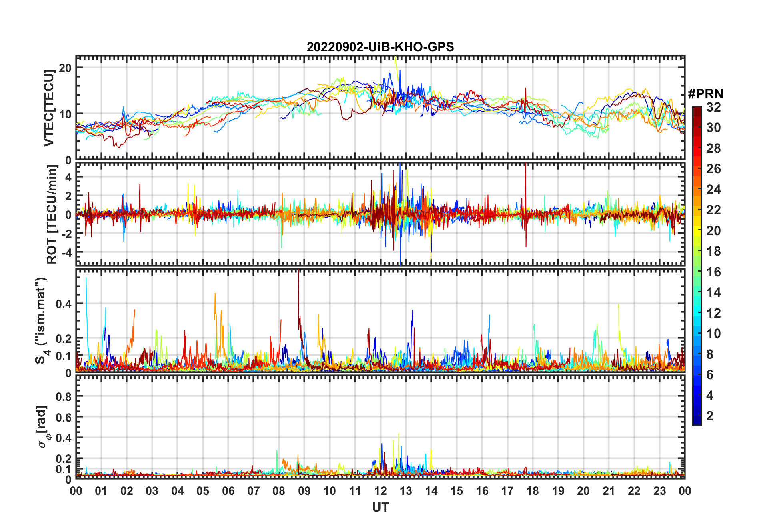Image resolution: width=761 pixels, height=532 pixels.
Task: Click colorbar tick label 32
Action: coord(713,107)
